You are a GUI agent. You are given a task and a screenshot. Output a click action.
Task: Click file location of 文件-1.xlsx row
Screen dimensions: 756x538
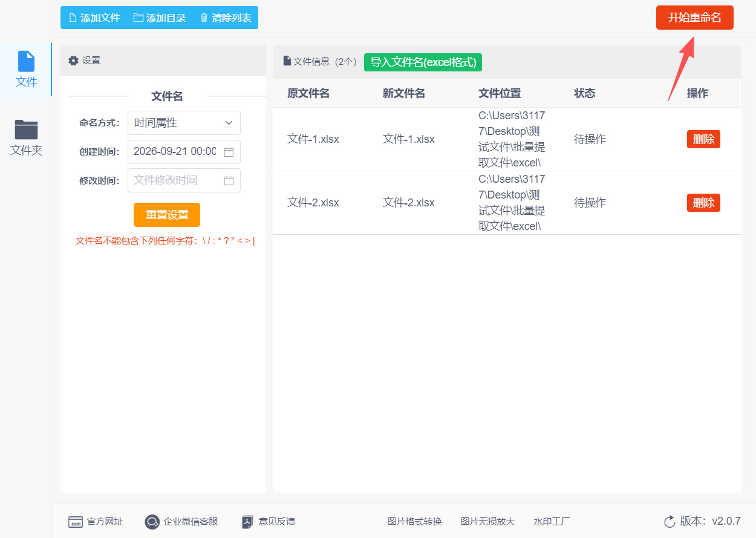512,139
